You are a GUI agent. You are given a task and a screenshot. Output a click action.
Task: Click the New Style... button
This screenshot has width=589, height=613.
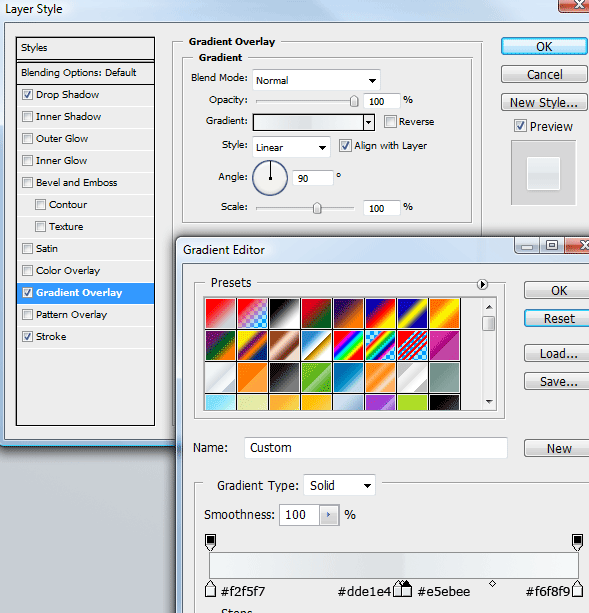pyautogui.click(x=544, y=102)
